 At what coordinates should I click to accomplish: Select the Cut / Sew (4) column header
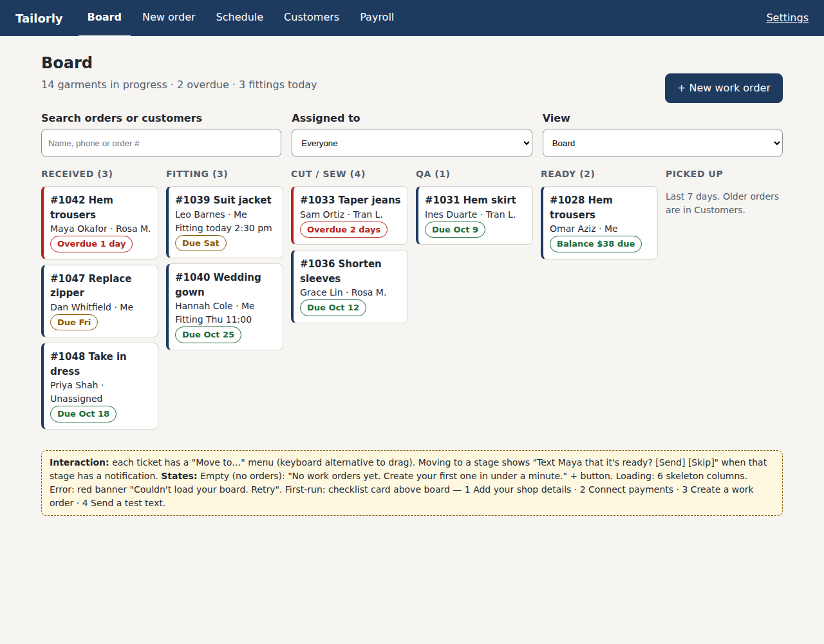click(x=328, y=174)
